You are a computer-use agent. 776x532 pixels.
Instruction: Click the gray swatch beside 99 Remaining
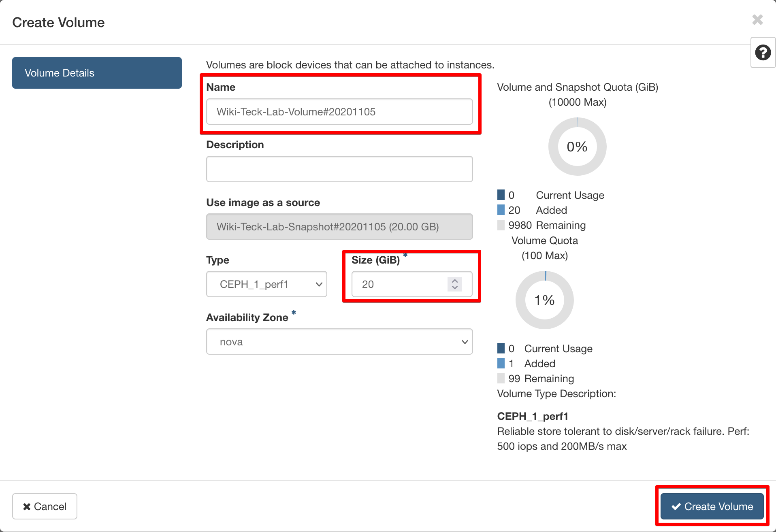click(501, 379)
